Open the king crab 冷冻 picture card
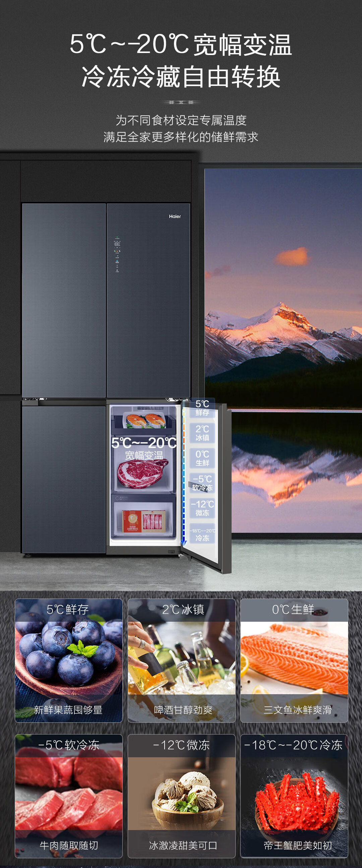Image resolution: width=362 pixels, height=868 pixels. pyautogui.click(x=294, y=796)
